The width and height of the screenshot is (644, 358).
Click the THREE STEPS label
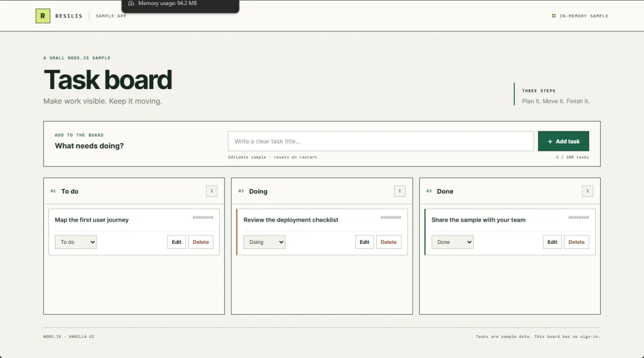coord(539,91)
